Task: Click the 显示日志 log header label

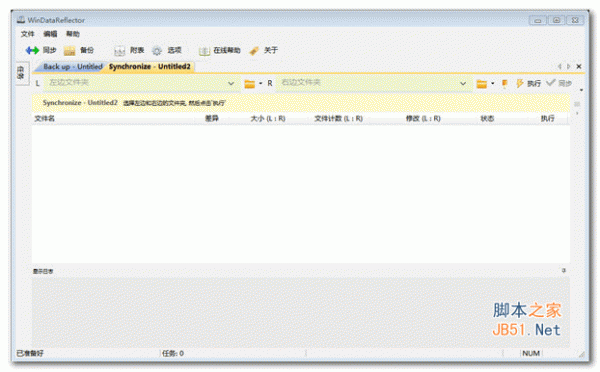Action: [x=43, y=271]
